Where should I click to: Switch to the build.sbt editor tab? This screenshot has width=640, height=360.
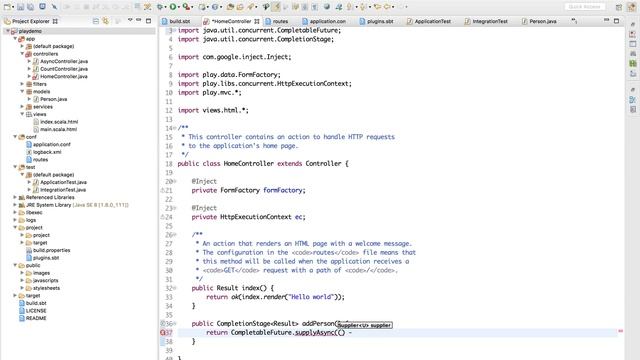coord(180,21)
